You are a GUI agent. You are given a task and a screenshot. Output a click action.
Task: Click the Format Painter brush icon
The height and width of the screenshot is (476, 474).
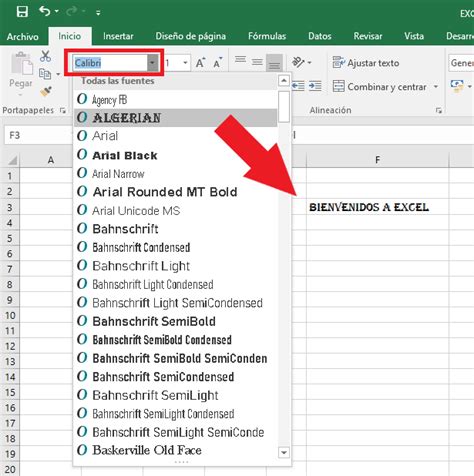point(46,91)
